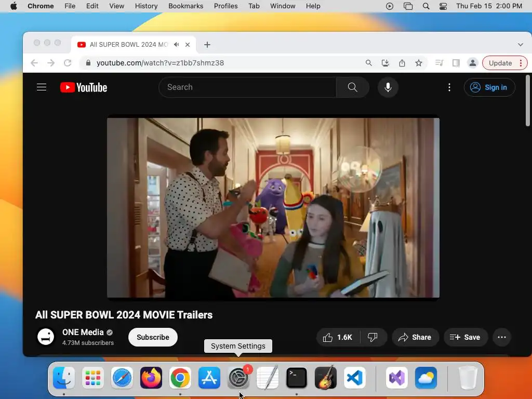Open the ONE Media channel avatar
The image size is (532, 399).
pyautogui.click(x=46, y=337)
